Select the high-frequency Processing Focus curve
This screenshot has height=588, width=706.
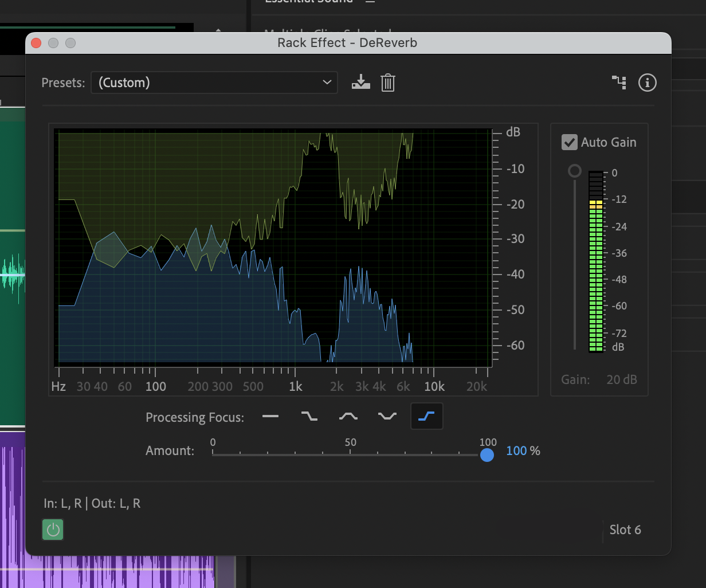coord(426,416)
